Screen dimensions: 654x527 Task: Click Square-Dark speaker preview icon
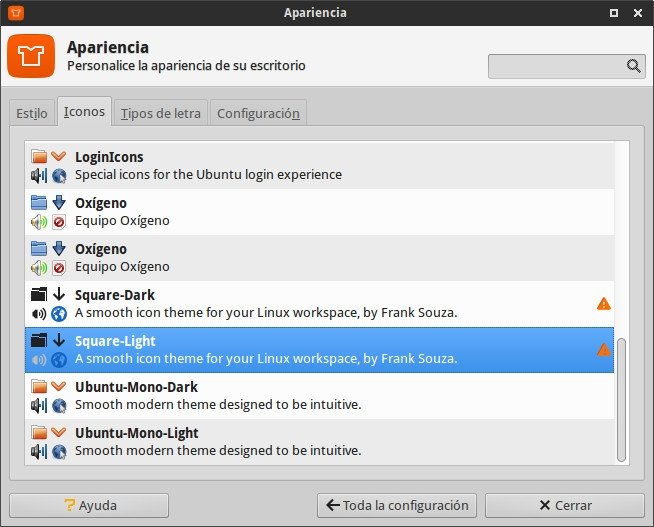[x=39, y=314]
